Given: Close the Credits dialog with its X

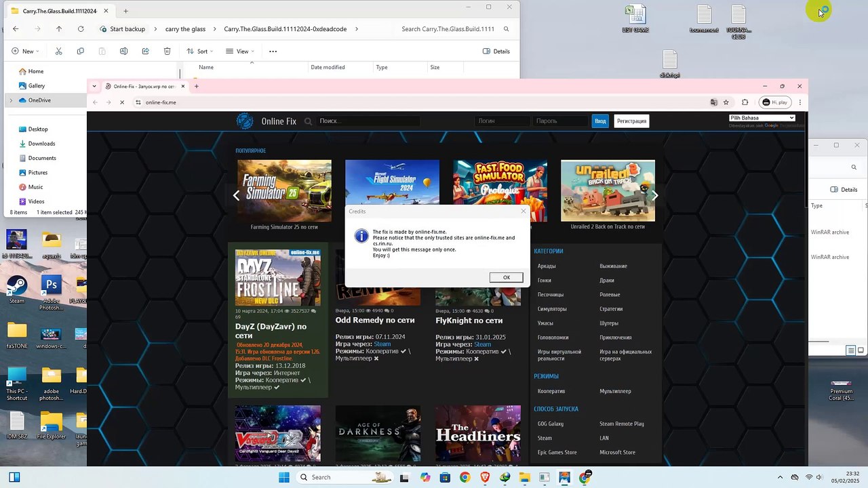Looking at the screenshot, I should (523, 211).
